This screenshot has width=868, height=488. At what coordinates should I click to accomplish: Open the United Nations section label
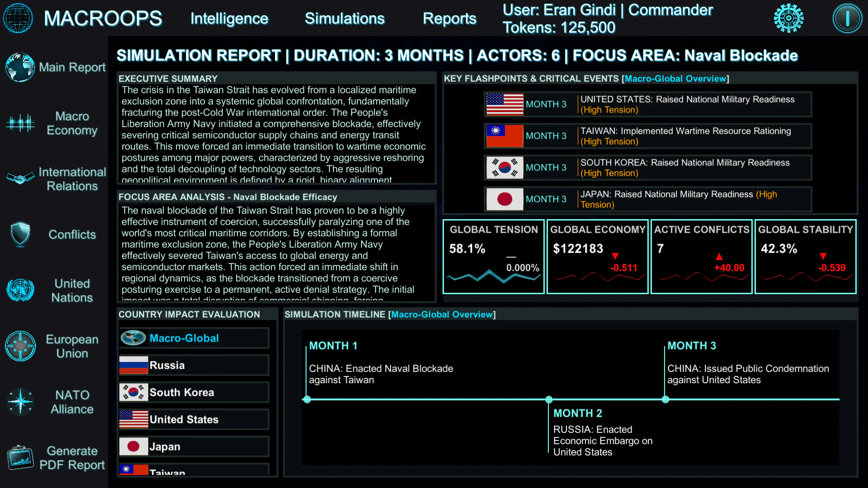point(72,291)
